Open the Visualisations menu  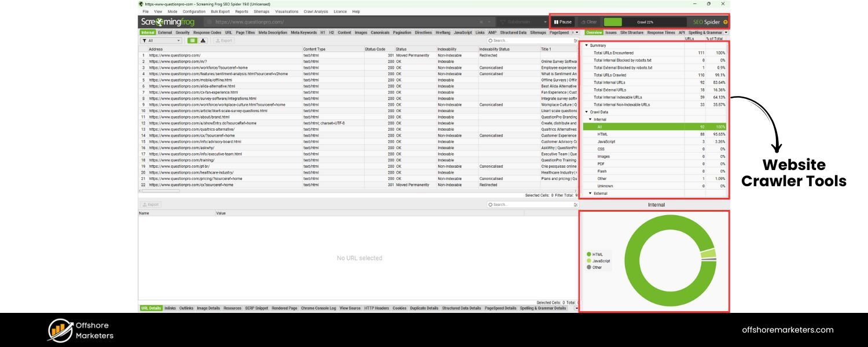[x=286, y=11]
